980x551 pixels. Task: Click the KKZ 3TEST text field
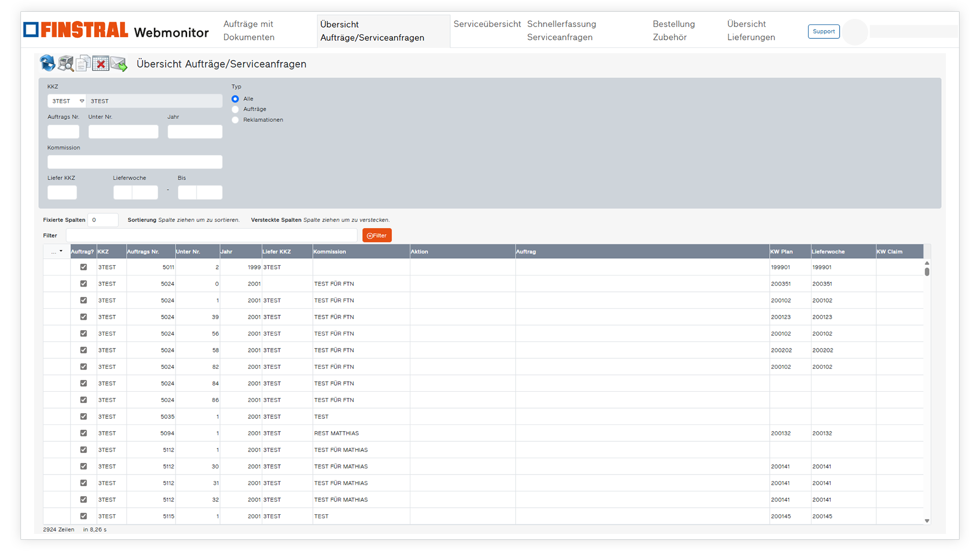[154, 101]
